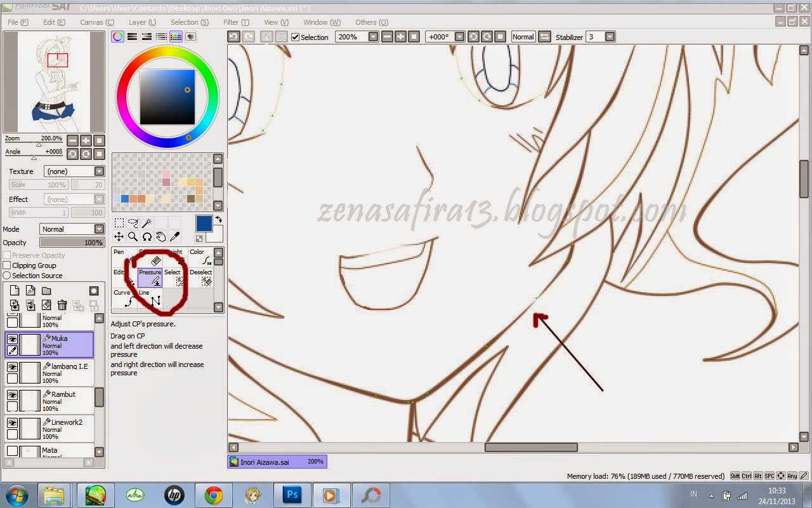This screenshot has height=508, width=812.
Task: Click the layer Opacity slider
Action: [72, 243]
